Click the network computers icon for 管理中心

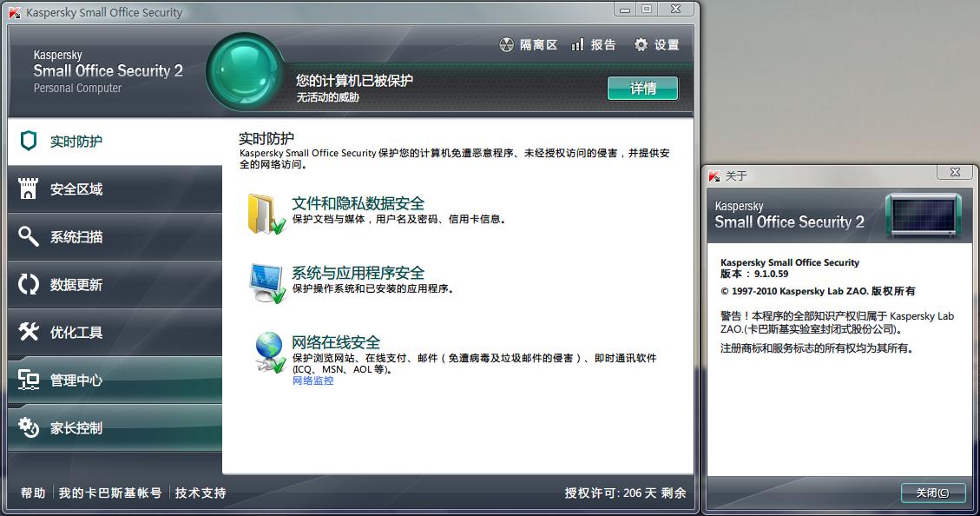click(28, 380)
